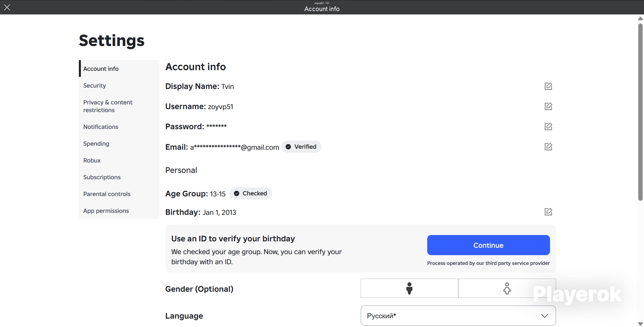Open the Account info settings tab

tap(119, 68)
